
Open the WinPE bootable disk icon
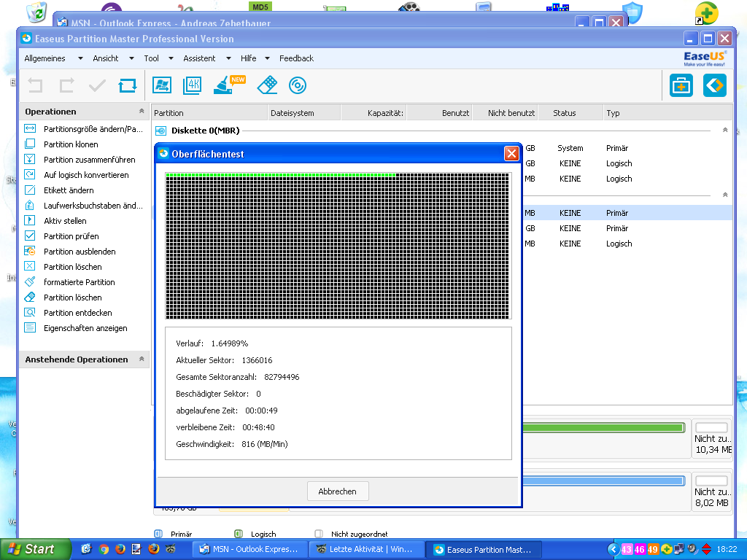pyautogui.click(x=298, y=86)
